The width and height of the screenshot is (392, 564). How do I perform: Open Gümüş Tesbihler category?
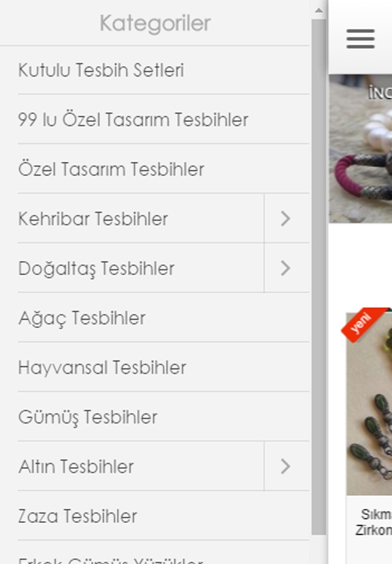(164, 417)
